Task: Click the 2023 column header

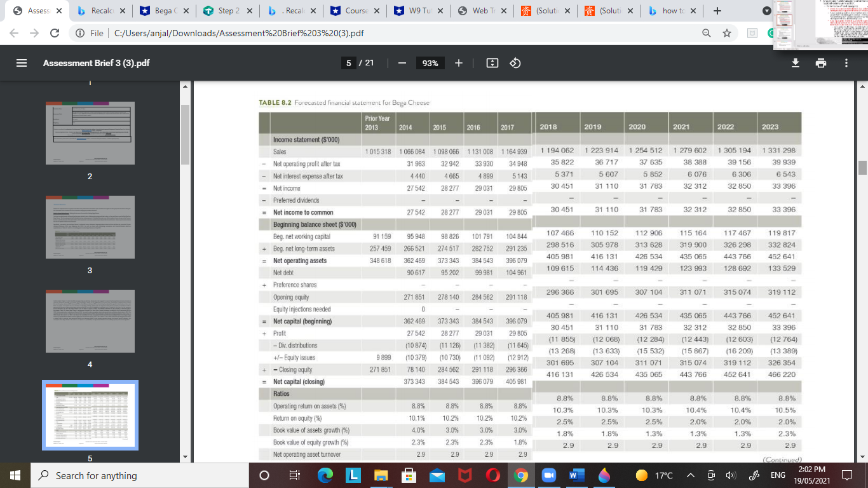Action: [x=770, y=127]
